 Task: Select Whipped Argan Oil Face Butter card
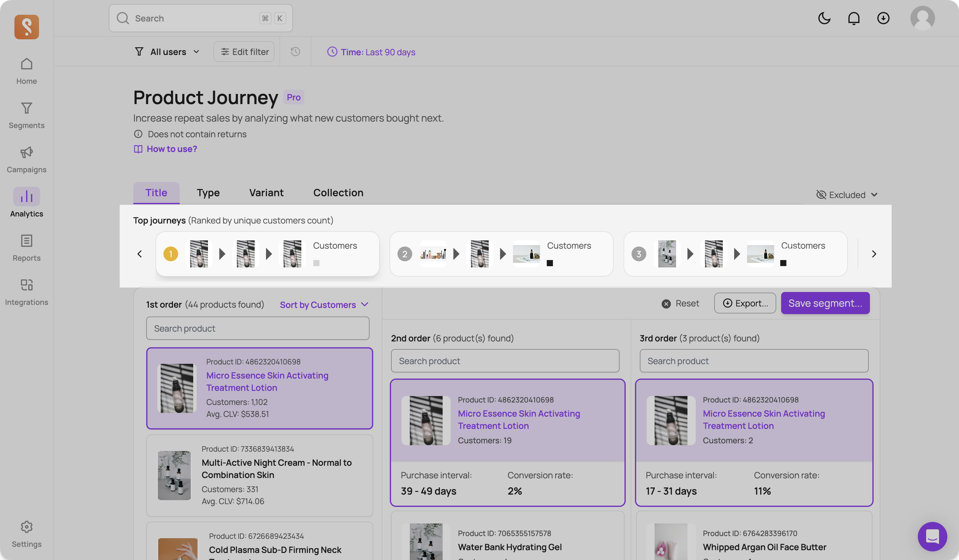tap(754, 536)
